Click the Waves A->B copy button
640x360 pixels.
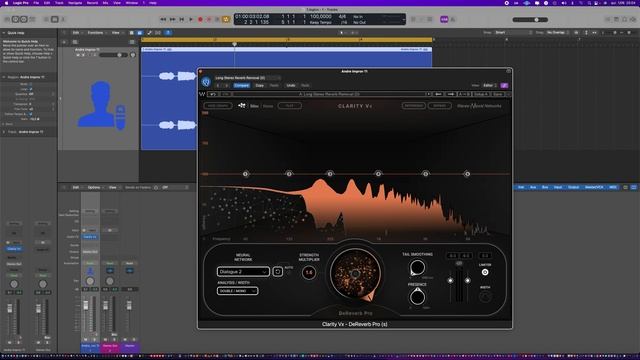pos(464,94)
